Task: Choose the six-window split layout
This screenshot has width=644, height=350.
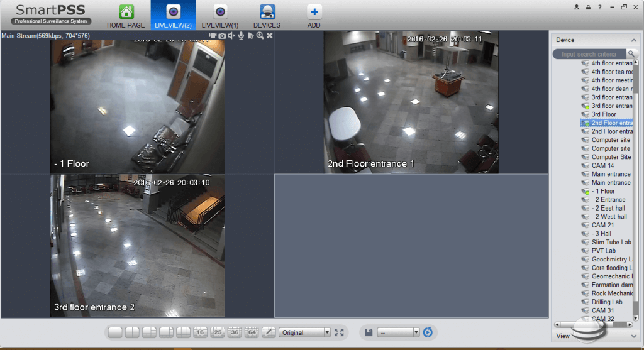Action: 149,332
